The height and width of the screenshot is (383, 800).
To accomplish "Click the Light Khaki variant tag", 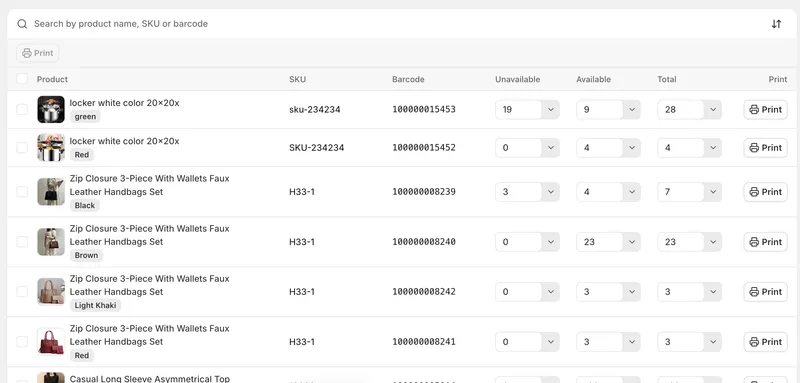I will [x=95, y=305].
